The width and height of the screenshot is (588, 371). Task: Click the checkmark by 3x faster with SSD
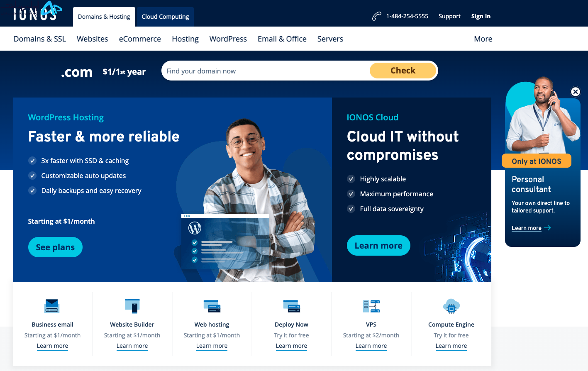[x=32, y=161]
